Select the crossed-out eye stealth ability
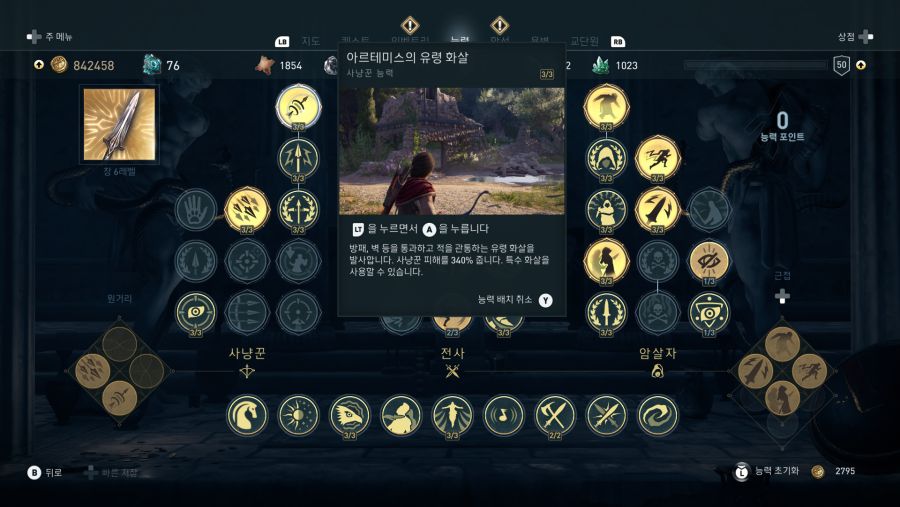Viewport: 900px width, 507px height. (x=709, y=261)
